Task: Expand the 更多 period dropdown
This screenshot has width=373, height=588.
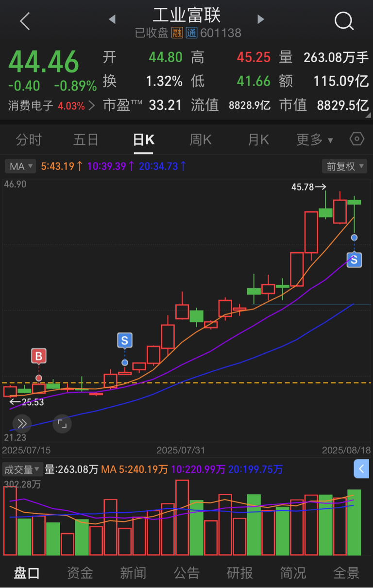Action: tap(315, 140)
